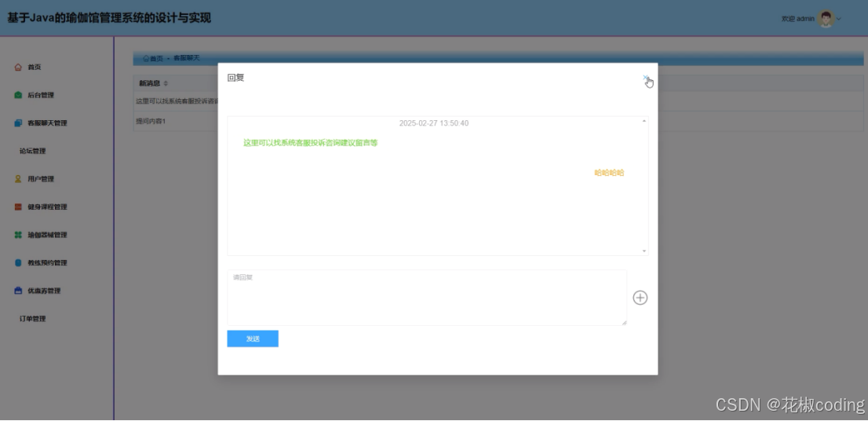The width and height of the screenshot is (868, 421).
Task: Click the 首页 breadcrumb link
Action: point(153,58)
